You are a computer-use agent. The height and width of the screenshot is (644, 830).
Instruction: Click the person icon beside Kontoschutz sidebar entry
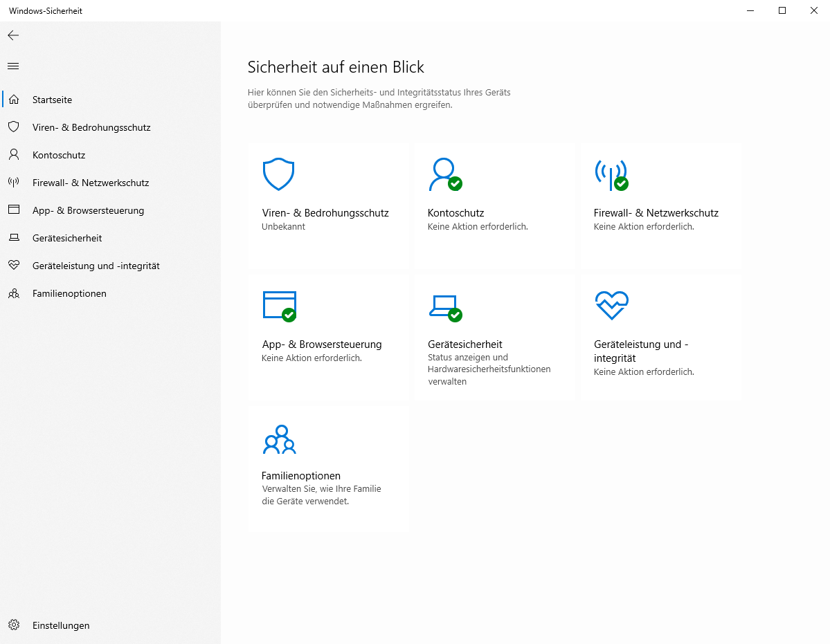point(14,154)
